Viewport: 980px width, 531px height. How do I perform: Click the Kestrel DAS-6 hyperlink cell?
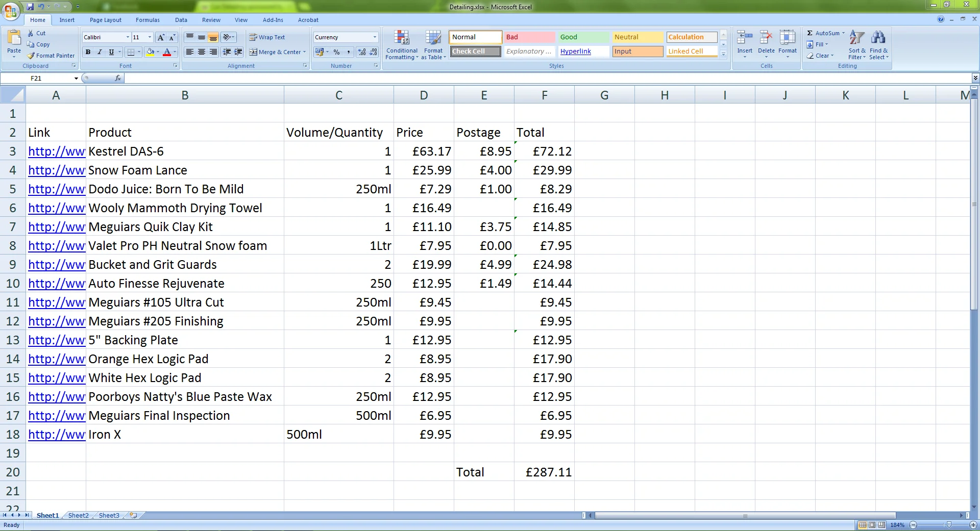click(56, 151)
